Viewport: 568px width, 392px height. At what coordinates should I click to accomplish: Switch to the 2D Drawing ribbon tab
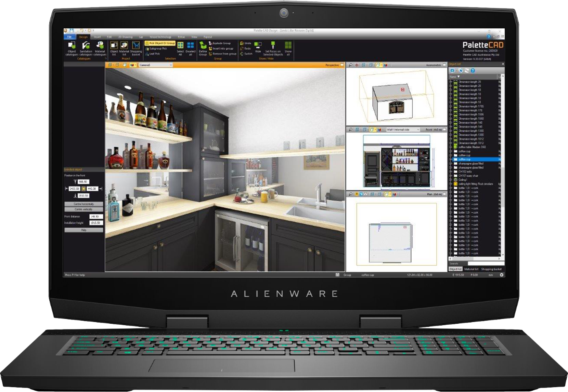click(x=125, y=37)
